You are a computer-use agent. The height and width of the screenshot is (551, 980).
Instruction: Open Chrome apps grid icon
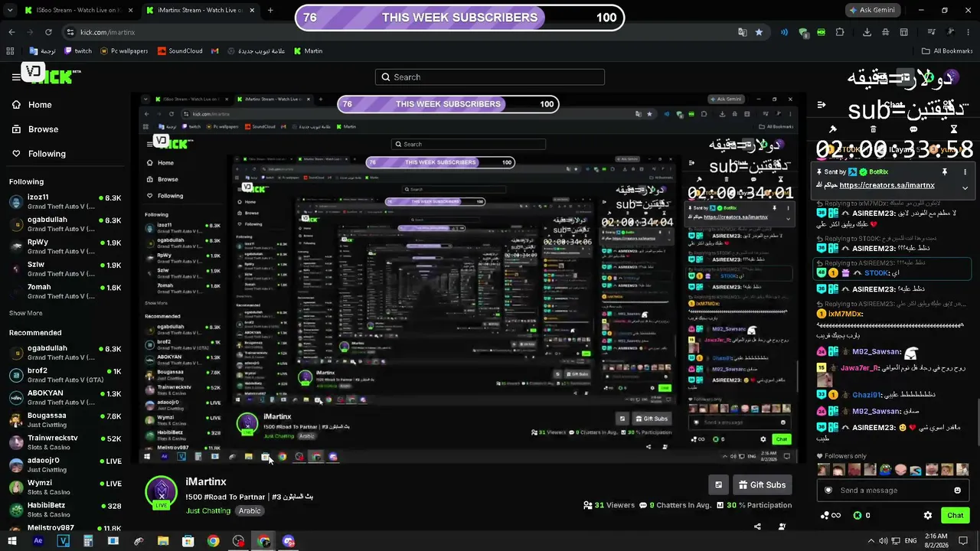coord(10,51)
